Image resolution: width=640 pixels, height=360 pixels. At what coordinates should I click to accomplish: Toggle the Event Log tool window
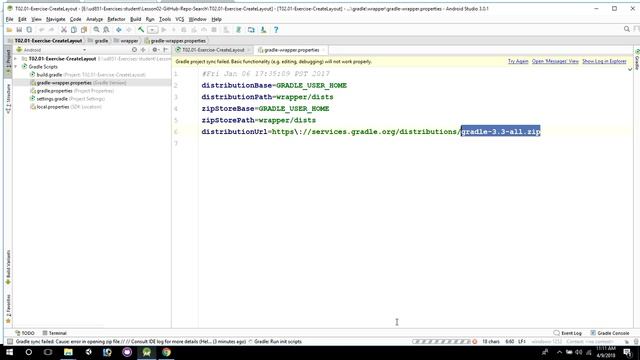tap(568, 333)
